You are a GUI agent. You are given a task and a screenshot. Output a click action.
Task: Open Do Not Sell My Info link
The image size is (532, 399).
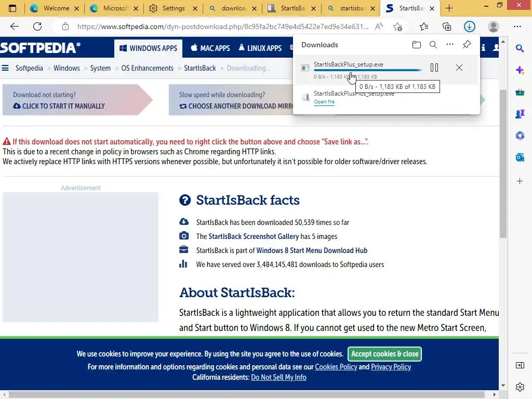[x=278, y=377]
